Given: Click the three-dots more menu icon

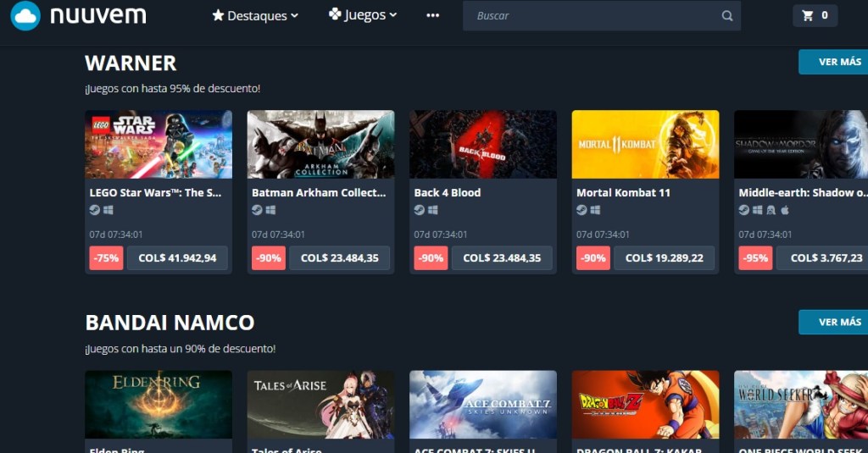Looking at the screenshot, I should point(433,15).
